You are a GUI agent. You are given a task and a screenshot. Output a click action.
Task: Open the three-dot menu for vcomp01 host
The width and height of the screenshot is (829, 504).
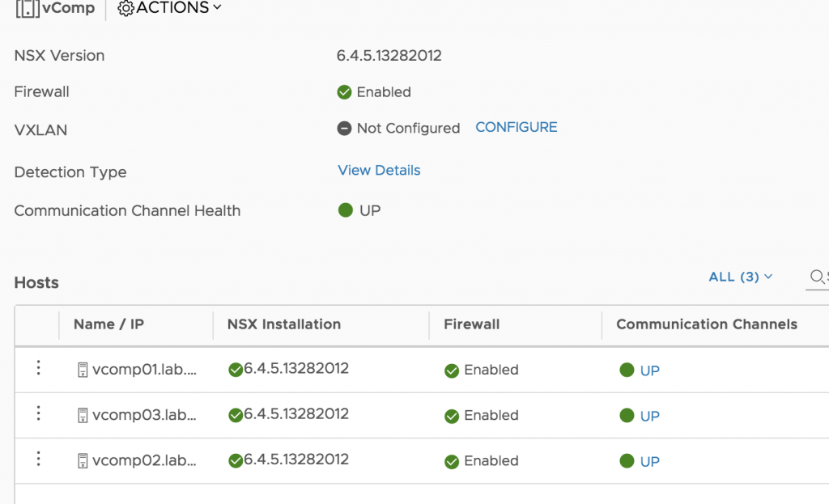[38, 368]
